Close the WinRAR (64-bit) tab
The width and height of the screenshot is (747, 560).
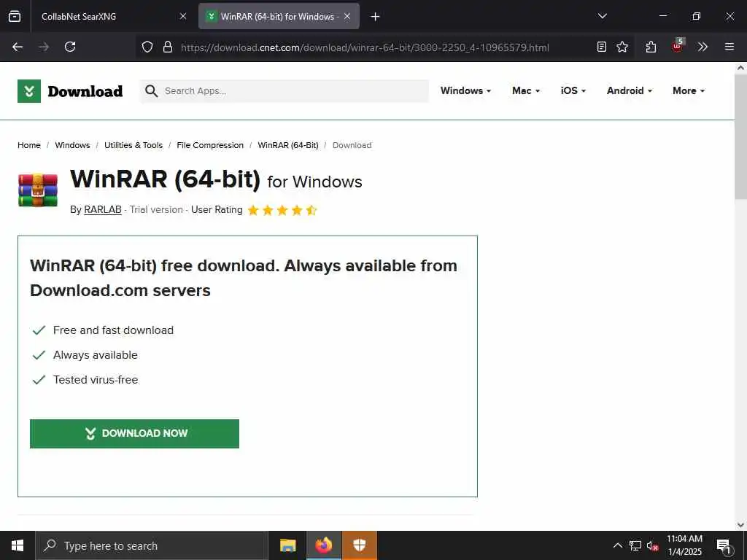347,16
